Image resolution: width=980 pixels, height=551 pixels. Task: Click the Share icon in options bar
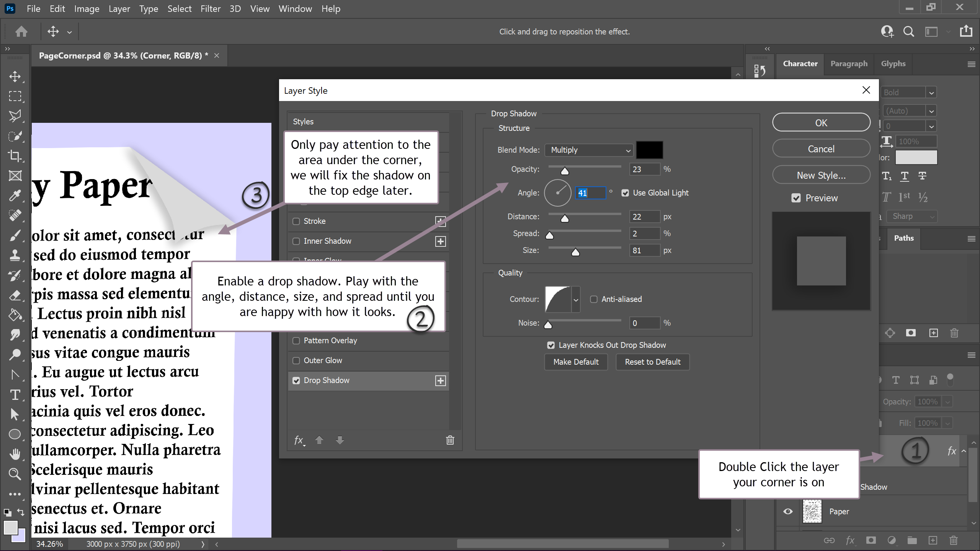966,31
